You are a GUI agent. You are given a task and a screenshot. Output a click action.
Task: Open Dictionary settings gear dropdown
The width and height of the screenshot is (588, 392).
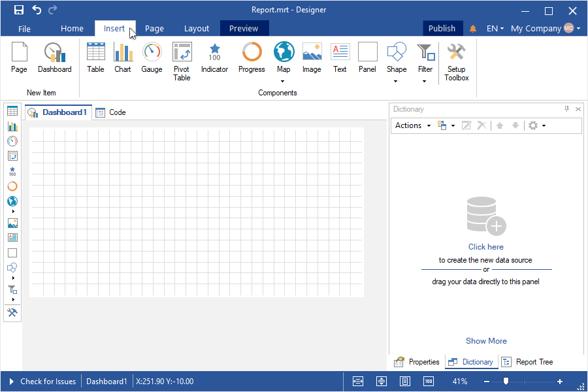pos(536,125)
